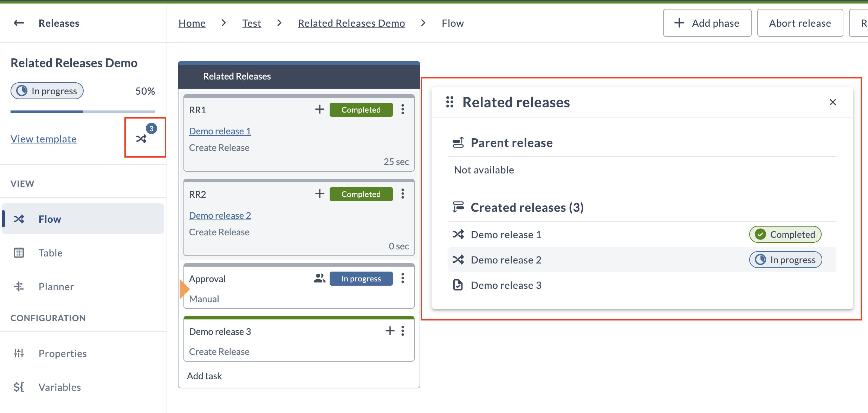Click the In progress status chip under title
The width and height of the screenshot is (868, 413).
(x=47, y=91)
